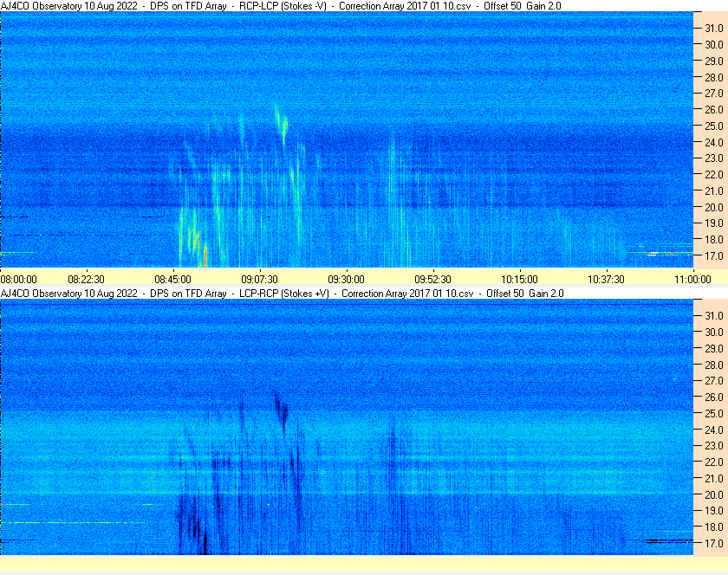Select 19.0 on the Stokes -V frequency axis

714,223
